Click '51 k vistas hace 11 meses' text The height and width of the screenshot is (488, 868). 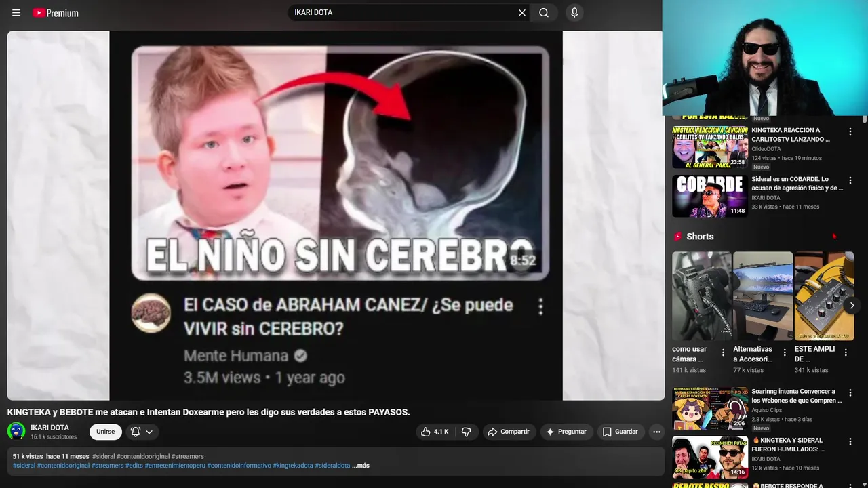(x=51, y=456)
